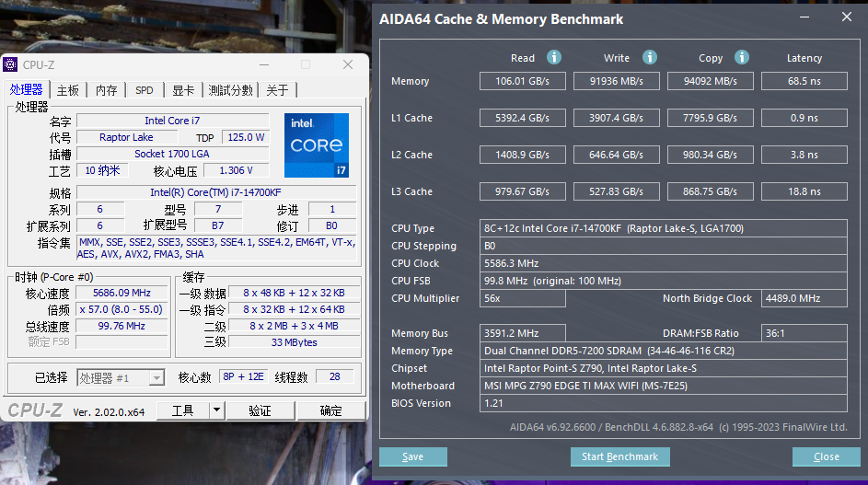Click the CPU Type field in AIDA64
The width and height of the screenshot is (868, 485).
point(663,228)
